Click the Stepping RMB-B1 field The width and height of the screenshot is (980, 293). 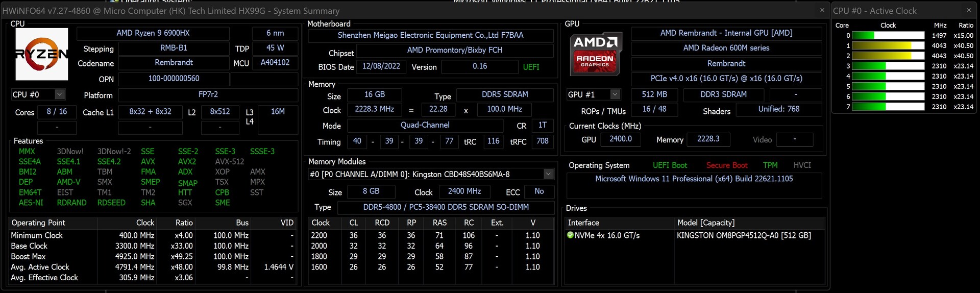point(174,48)
